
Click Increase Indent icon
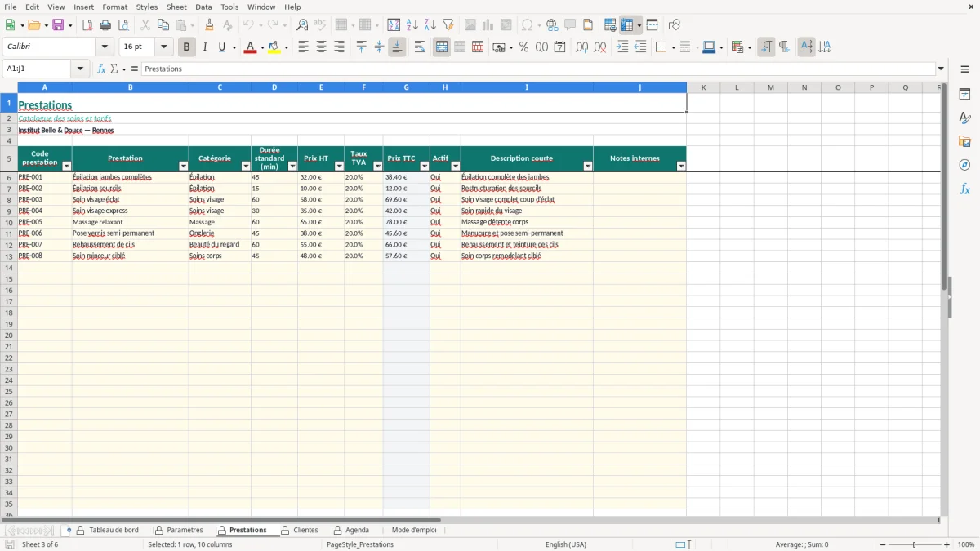point(622,47)
